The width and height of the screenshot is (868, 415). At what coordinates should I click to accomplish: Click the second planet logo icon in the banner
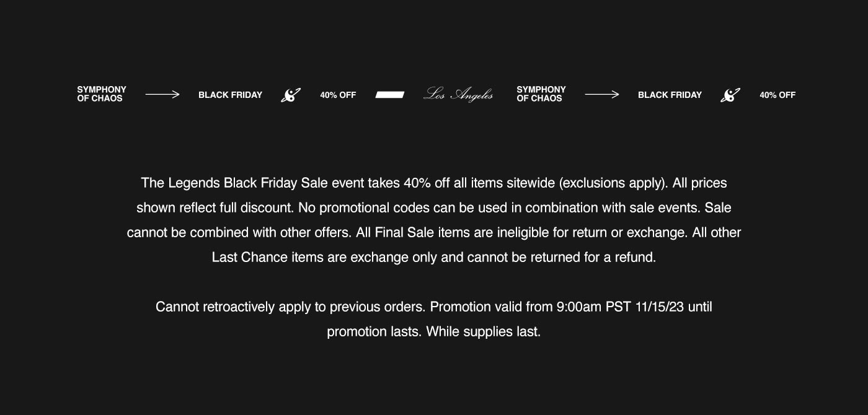point(730,95)
